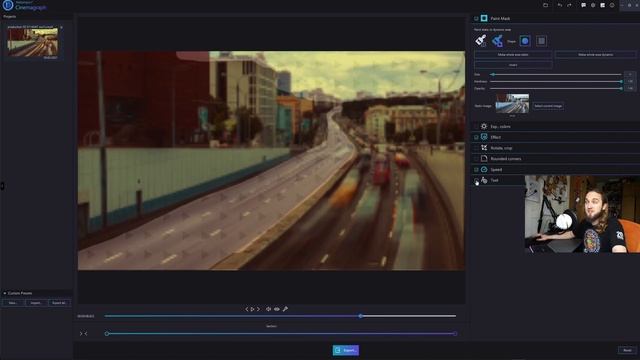This screenshot has width=640, height=360.
Task: Toggle the Paint Mask checkbox
Action: (476, 18)
